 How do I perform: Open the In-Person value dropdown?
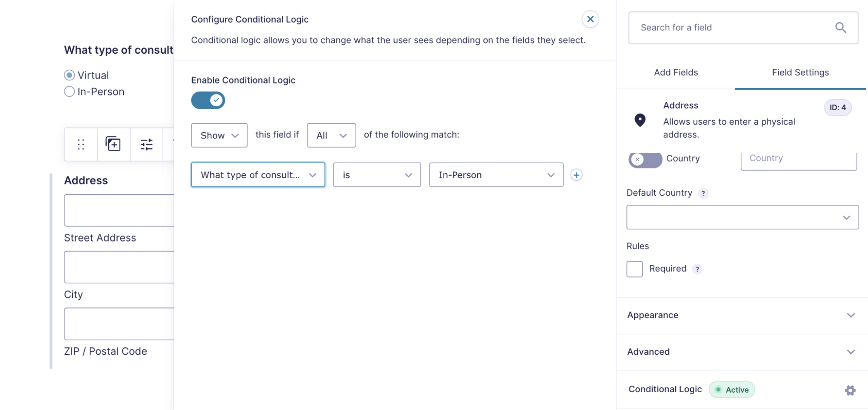496,175
